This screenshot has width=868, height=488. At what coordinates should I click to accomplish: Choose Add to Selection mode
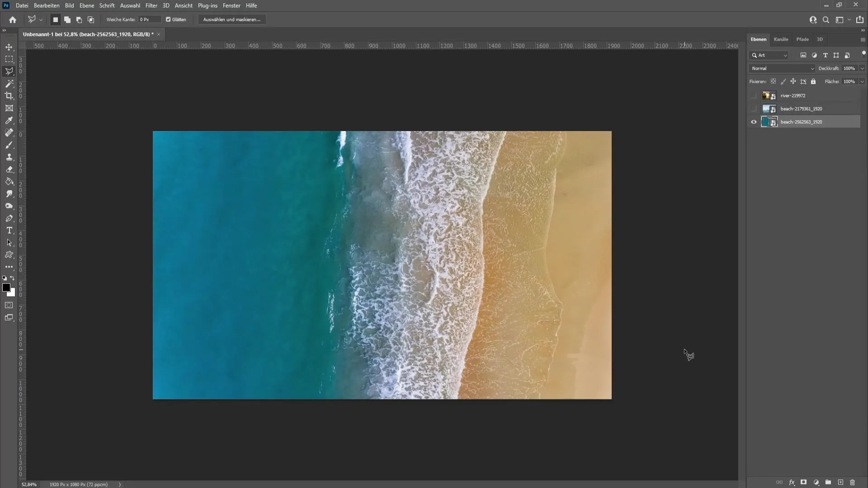pyautogui.click(x=67, y=19)
